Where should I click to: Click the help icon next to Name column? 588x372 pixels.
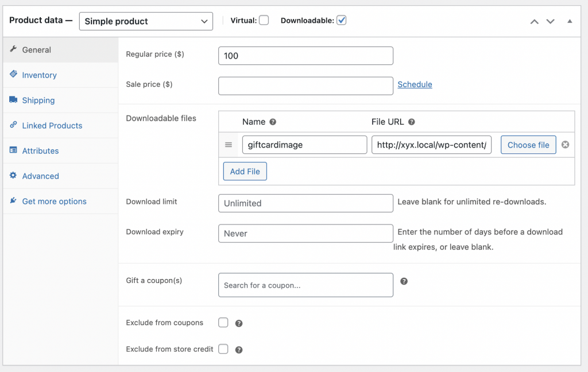(x=273, y=122)
